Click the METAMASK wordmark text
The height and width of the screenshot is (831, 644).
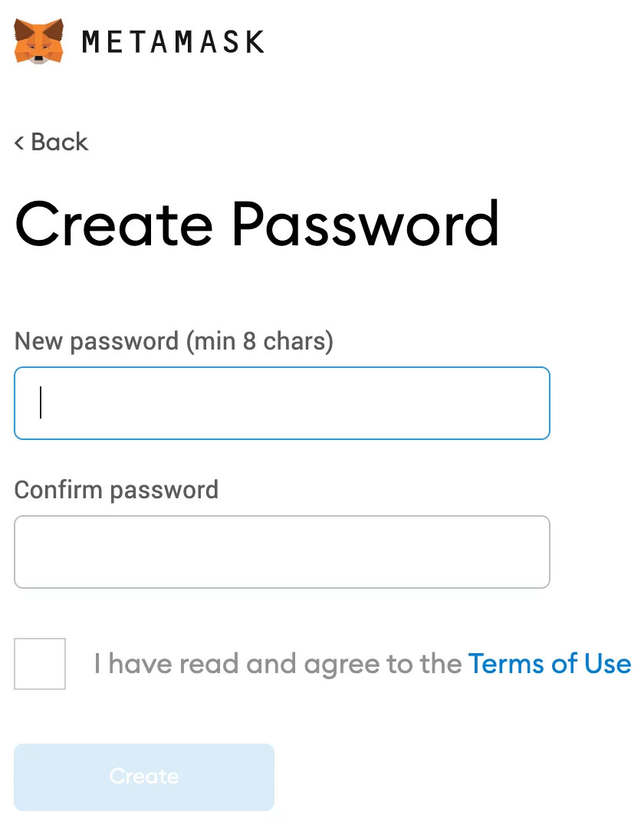coord(173,42)
